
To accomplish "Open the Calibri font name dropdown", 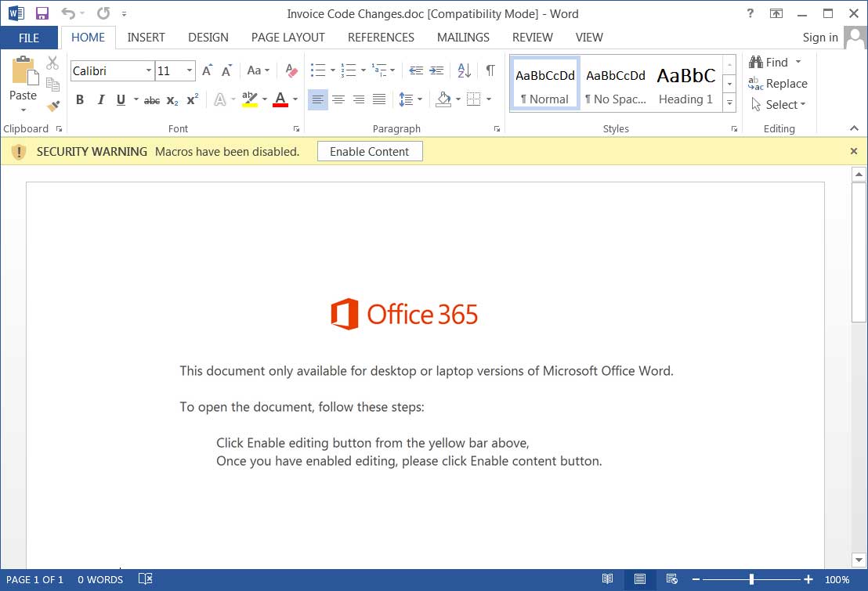I will (x=149, y=70).
